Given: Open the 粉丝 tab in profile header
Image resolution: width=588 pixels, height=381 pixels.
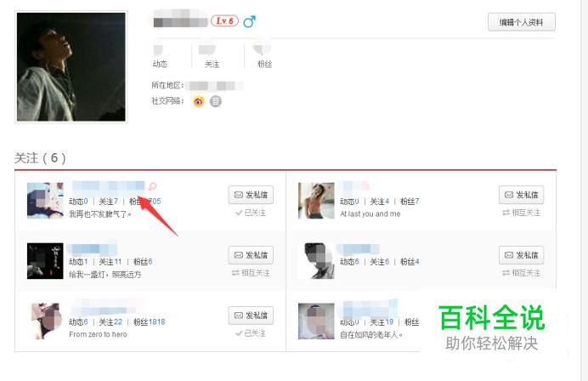Looking at the screenshot, I should click(264, 56).
